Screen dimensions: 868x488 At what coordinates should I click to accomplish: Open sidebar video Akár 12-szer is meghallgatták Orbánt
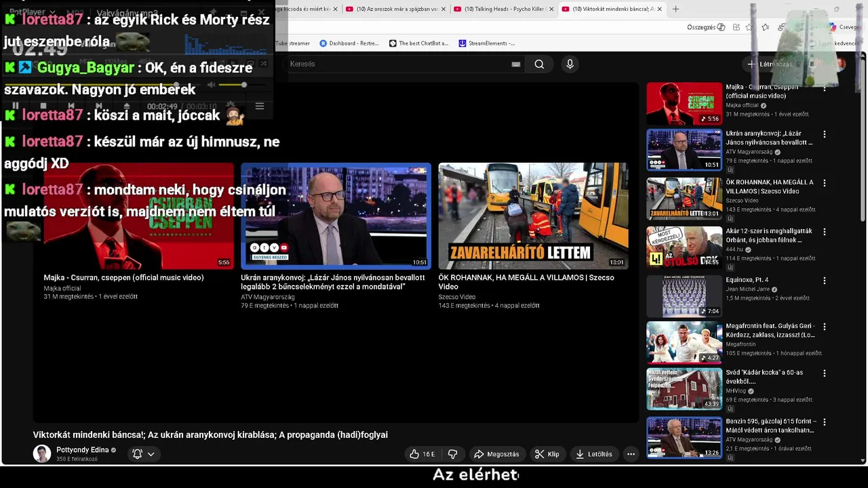tap(770, 235)
